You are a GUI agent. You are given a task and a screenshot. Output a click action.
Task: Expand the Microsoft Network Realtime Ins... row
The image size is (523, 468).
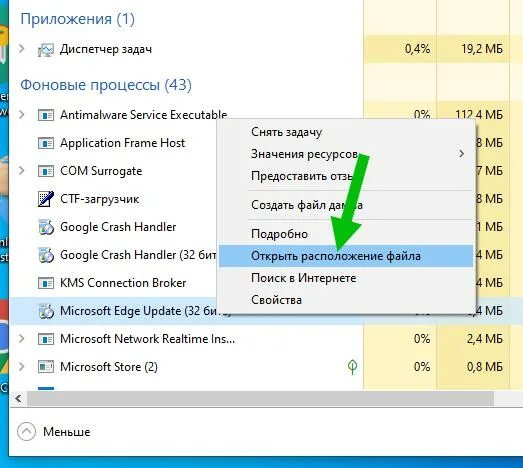coord(22,339)
